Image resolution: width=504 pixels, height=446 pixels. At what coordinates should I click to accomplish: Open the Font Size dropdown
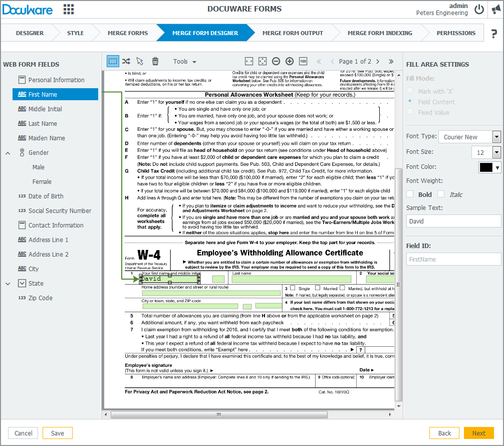(496, 151)
